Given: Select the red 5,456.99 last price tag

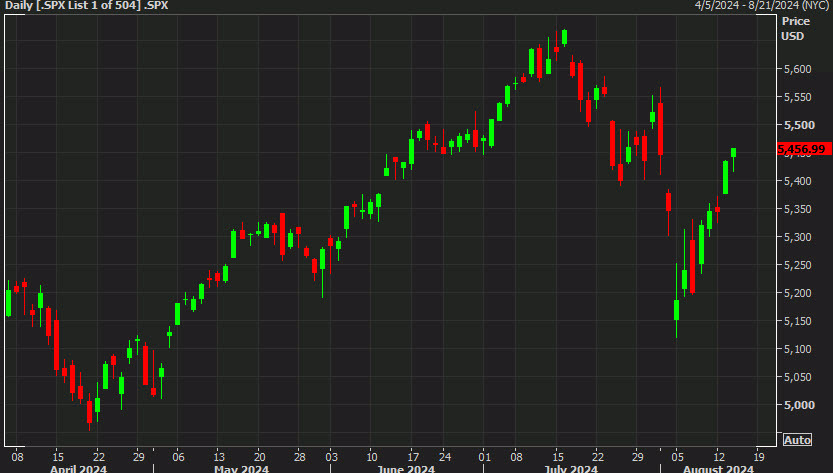Looking at the screenshot, I should point(804,149).
